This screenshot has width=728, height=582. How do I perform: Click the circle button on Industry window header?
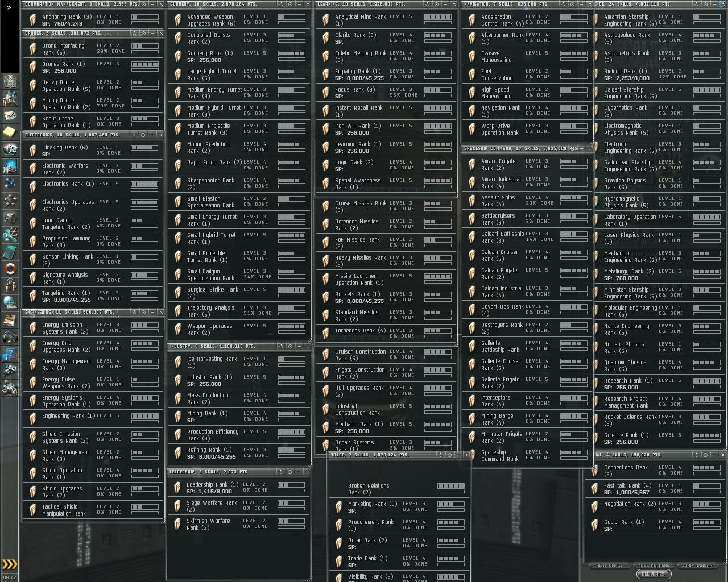click(x=291, y=346)
